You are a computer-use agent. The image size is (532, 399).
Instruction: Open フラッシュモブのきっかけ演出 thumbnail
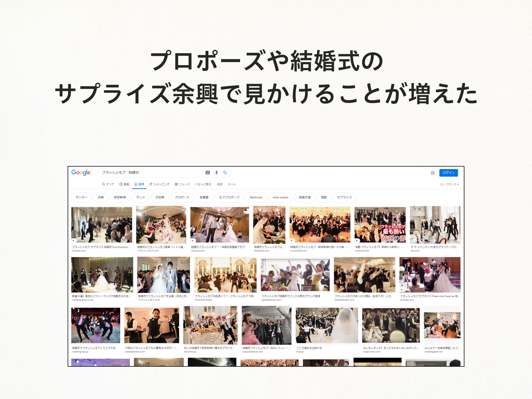[x=364, y=275]
